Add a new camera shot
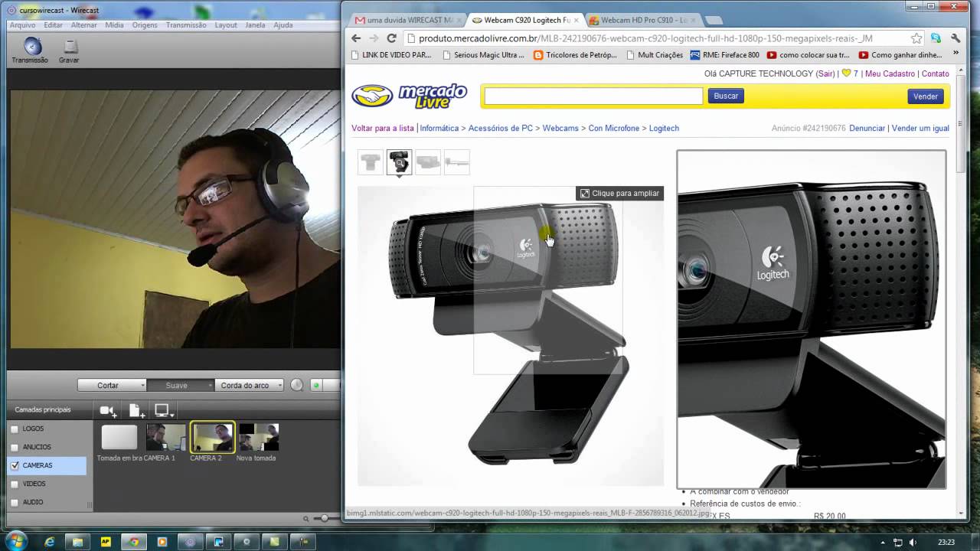 click(x=108, y=411)
